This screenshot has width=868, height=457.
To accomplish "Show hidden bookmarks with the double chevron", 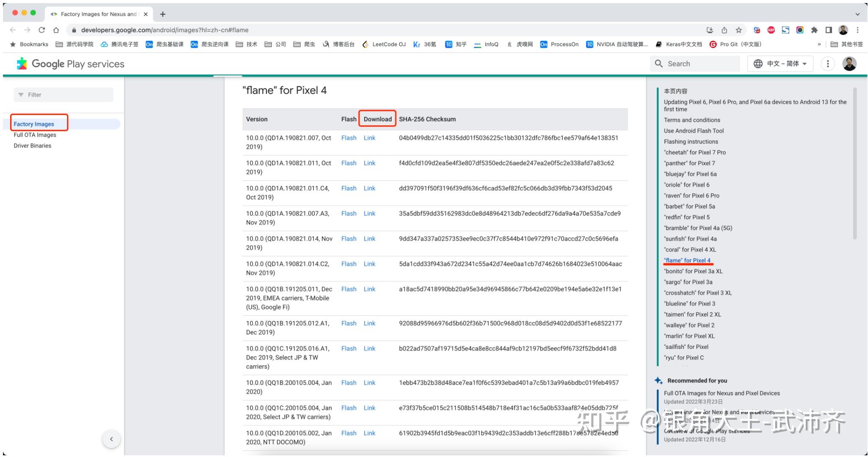I will click(x=819, y=44).
